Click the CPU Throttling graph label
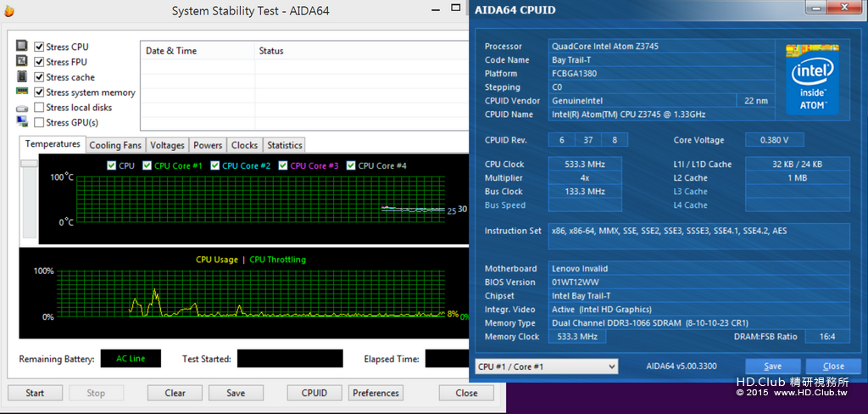This screenshot has width=868, height=414. point(277,260)
